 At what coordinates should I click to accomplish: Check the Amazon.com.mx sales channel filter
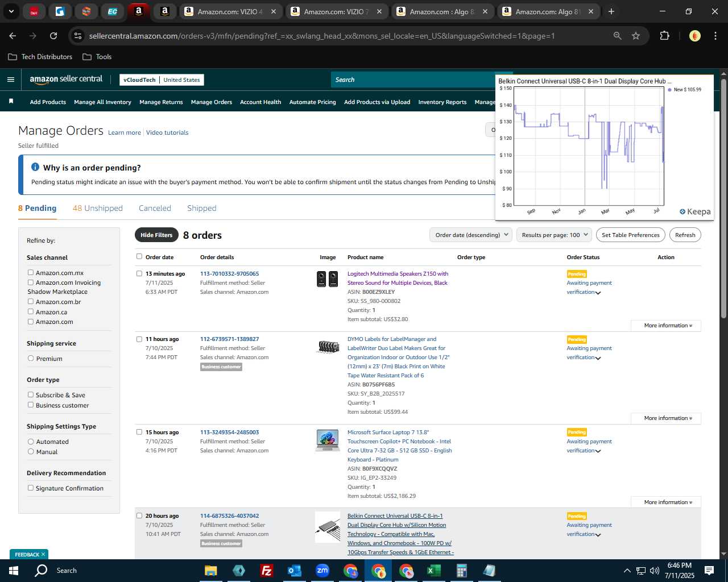[x=31, y=272]
